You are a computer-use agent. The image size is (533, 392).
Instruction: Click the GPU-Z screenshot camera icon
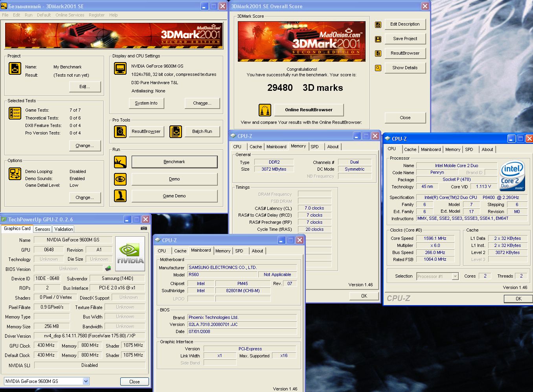click(144, 228)
